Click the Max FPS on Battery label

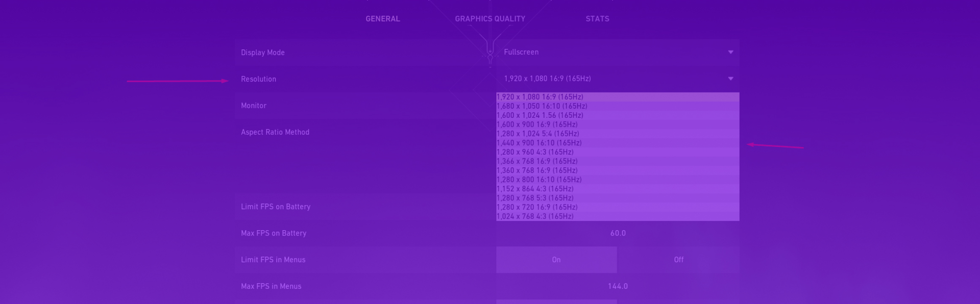[x=274, y=233]
